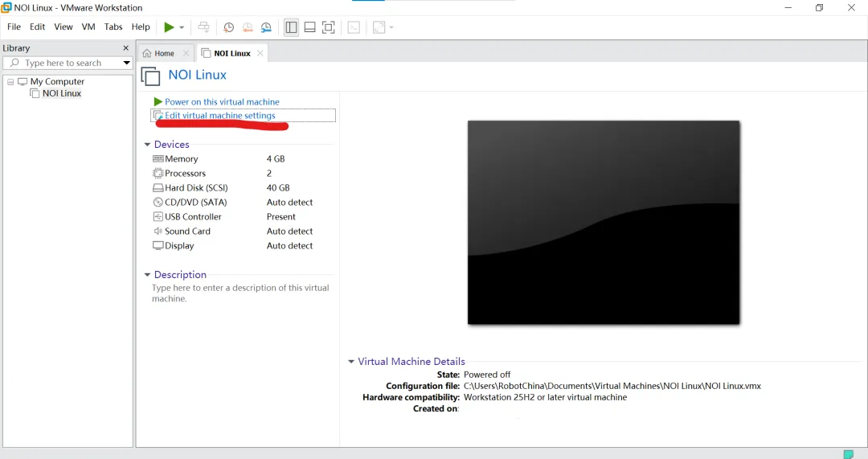Open the power options dropdown arrow

[x=182, y=27]
